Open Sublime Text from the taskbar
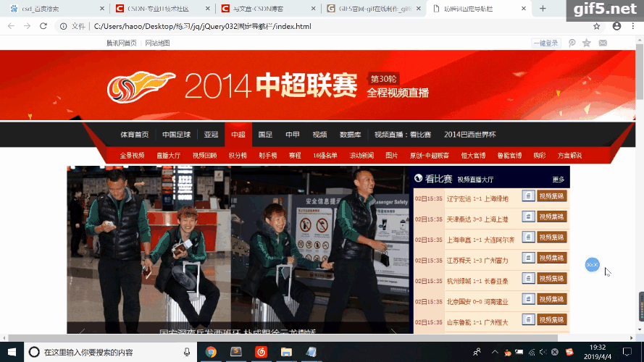This screenshot has width=644, height=362. (x=235, y=352)
